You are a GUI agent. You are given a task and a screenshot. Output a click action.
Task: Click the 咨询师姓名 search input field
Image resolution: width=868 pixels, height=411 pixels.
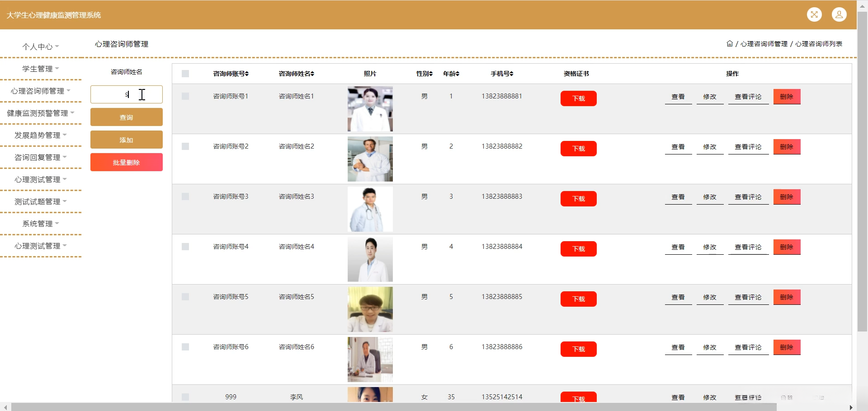coord(127,94)
